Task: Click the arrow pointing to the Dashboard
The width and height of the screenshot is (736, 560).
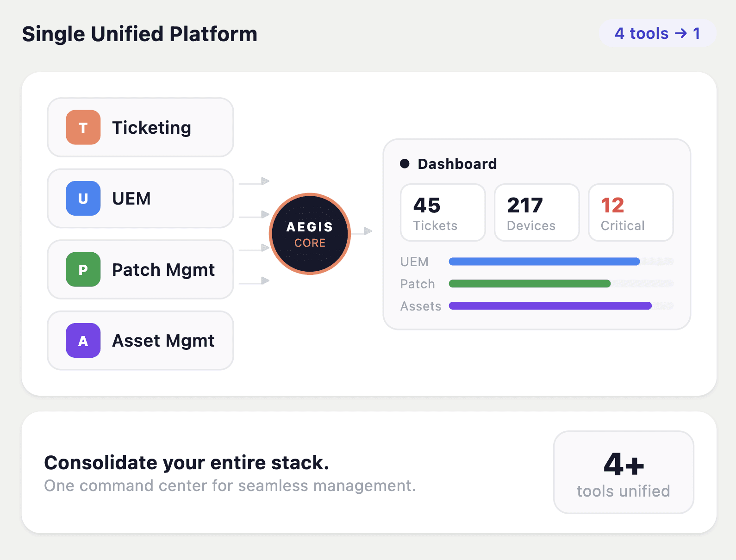Action: pos(362,231)
